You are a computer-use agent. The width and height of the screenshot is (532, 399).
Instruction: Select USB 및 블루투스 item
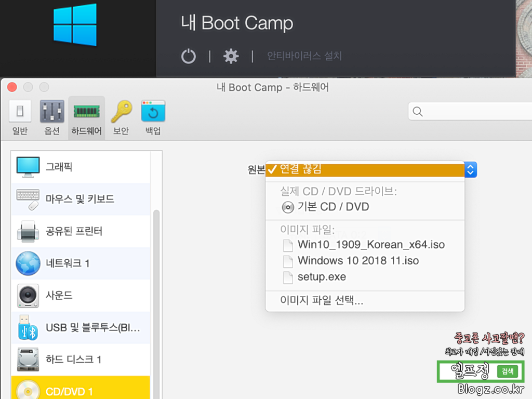coord(81,327)
